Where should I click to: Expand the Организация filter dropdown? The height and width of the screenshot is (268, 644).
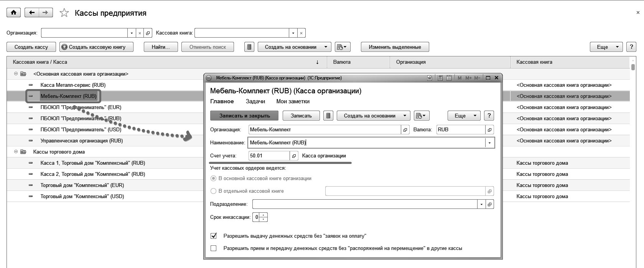[x=132, y=33]
